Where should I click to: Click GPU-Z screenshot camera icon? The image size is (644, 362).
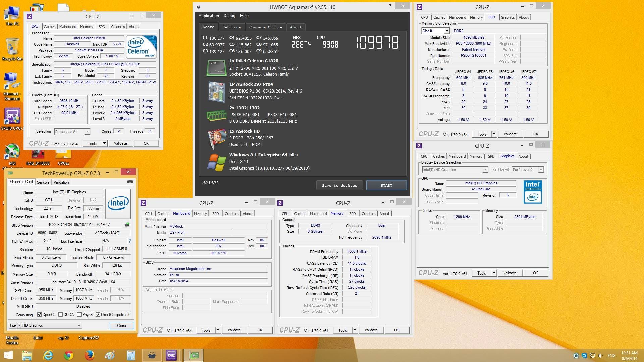point(130,182)
